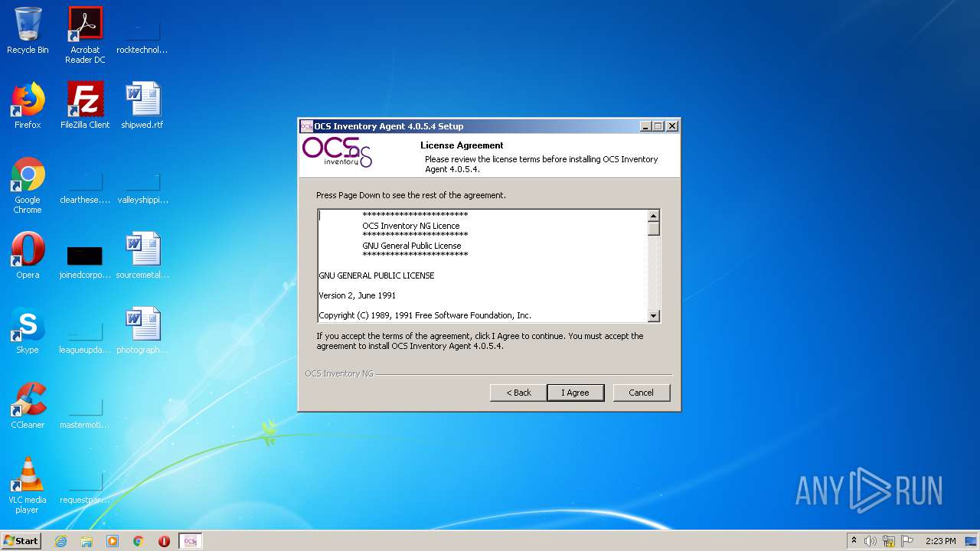Open the media player taskbar icon

pyautogui.click(x=113, y=541)
